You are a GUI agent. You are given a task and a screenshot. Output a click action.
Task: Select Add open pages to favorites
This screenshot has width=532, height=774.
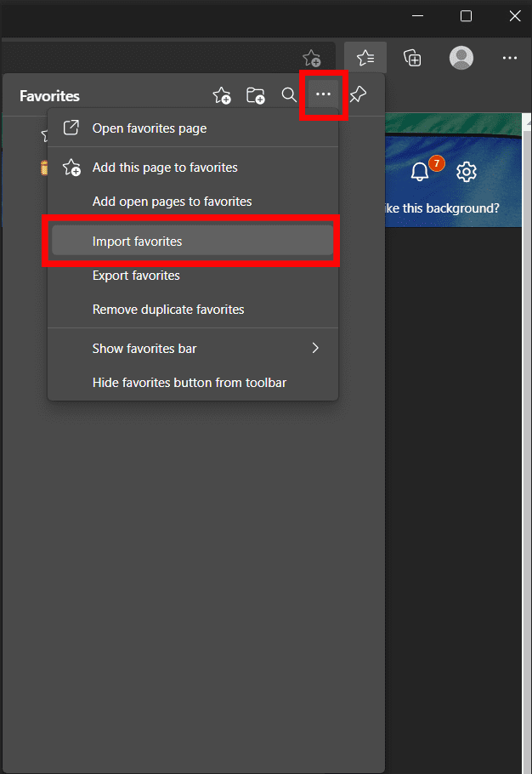172,202
